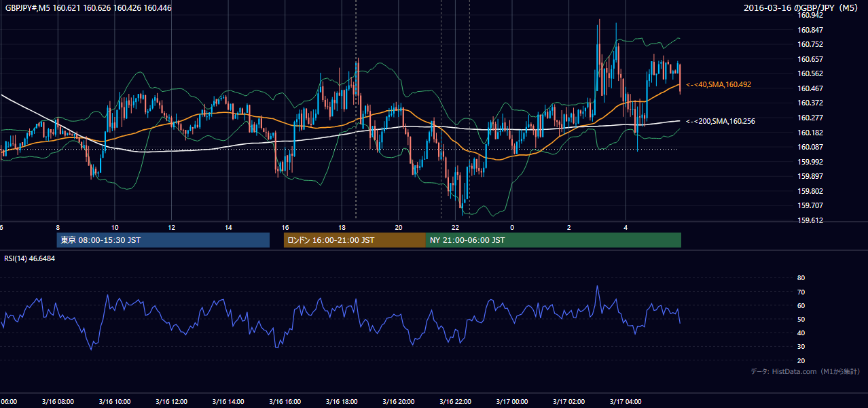The height and width of the screenshot is (408, 868).
Task: Click price level 160.087 on the axis
Action: [810, 147]
